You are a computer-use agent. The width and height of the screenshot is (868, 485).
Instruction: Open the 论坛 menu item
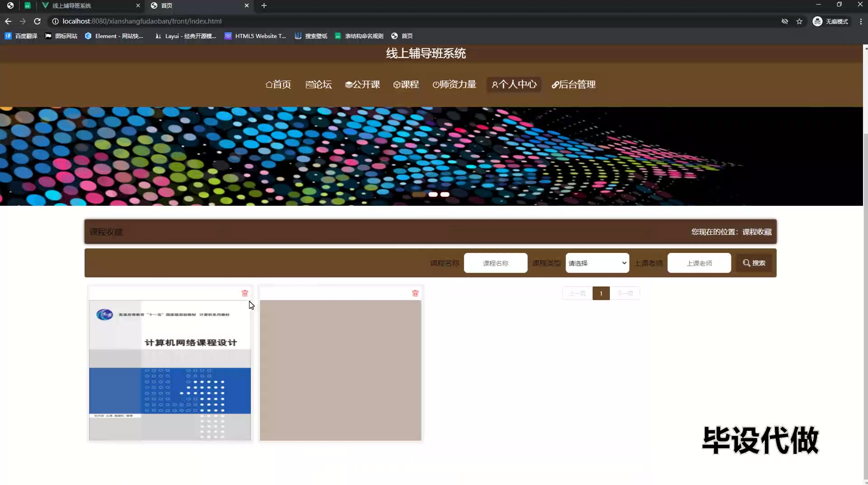tap(319, 85)
